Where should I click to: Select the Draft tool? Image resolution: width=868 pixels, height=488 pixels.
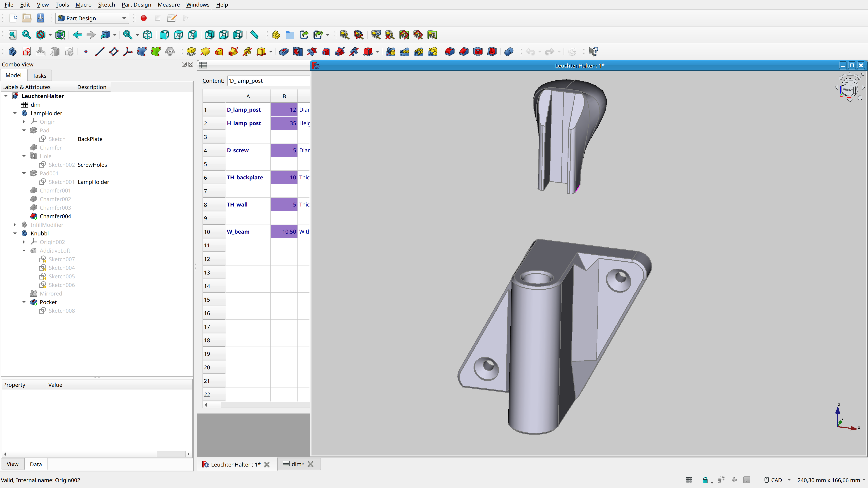click(x=478, y=52)
